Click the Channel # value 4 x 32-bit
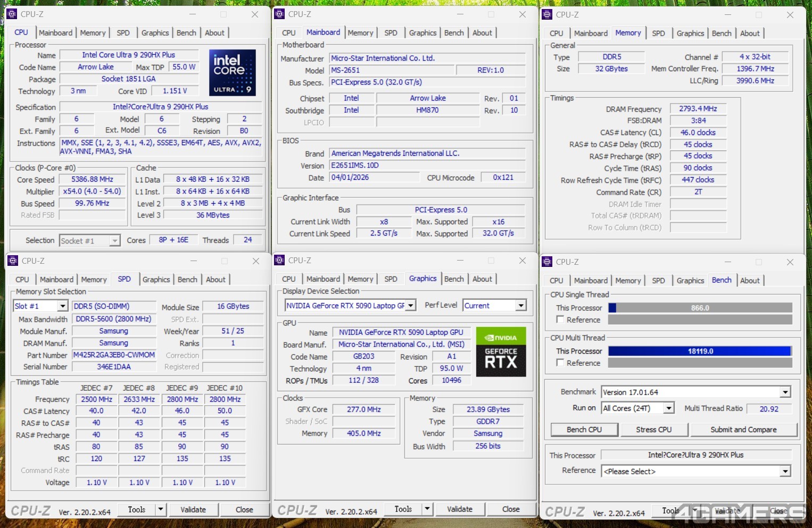This screenshot has height=528, width=812. 755,57
